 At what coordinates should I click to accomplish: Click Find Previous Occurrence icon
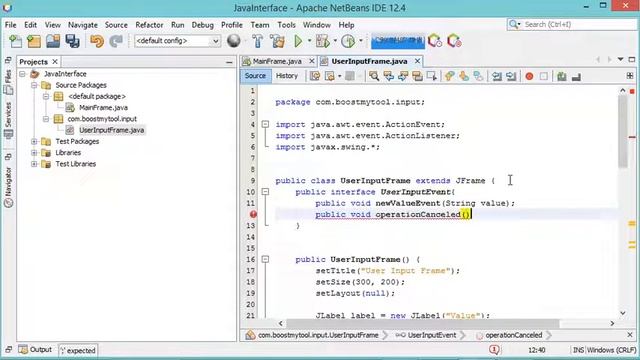point(388,76)
